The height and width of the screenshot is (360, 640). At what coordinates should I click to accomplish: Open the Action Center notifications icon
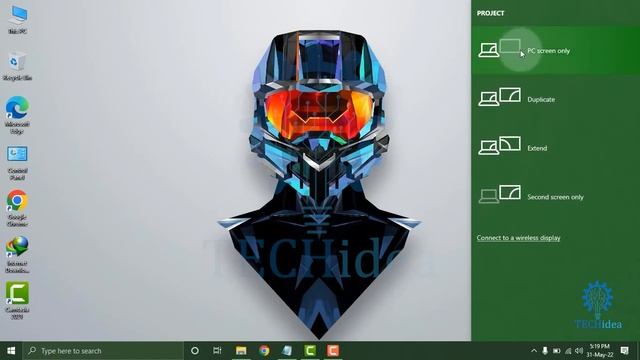[x=624, y=351]
